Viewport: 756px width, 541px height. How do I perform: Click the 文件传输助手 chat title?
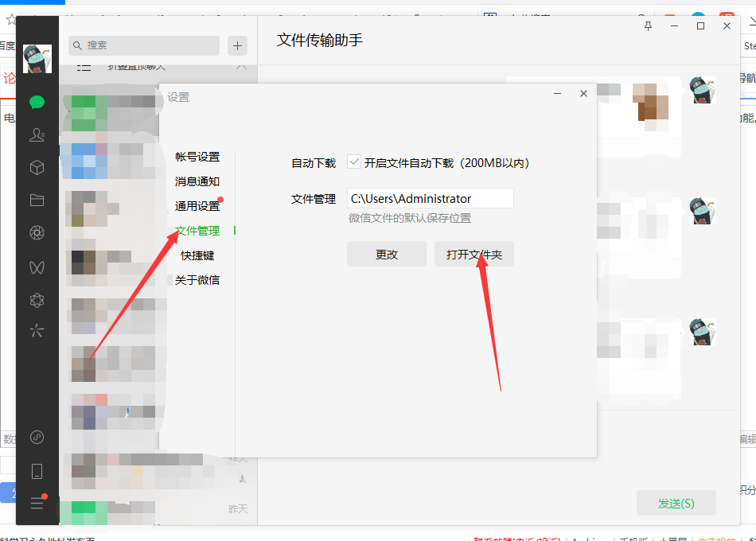coord(320,40)
